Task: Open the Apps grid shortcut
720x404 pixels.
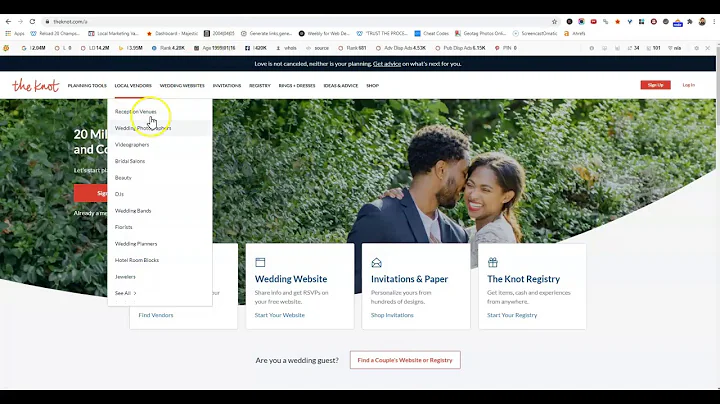Action: click(14, 34)
